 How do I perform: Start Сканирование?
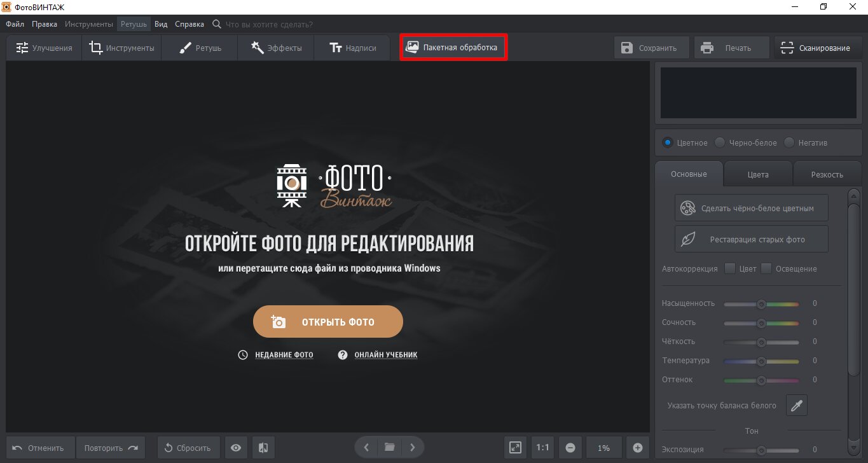point(818,47)
